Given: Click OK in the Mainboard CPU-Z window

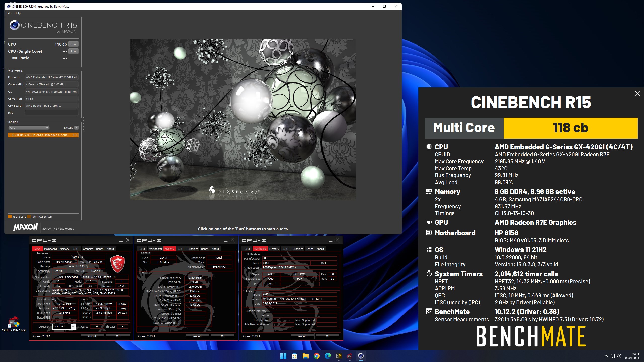Looking at the screenshot, I should pyautogui.click(x=328, y=336).
